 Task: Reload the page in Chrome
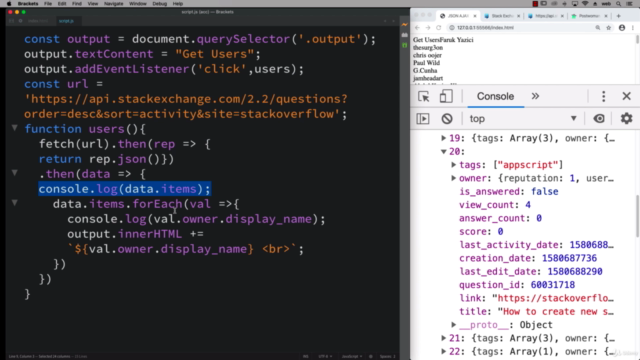[x=439, y=28]
